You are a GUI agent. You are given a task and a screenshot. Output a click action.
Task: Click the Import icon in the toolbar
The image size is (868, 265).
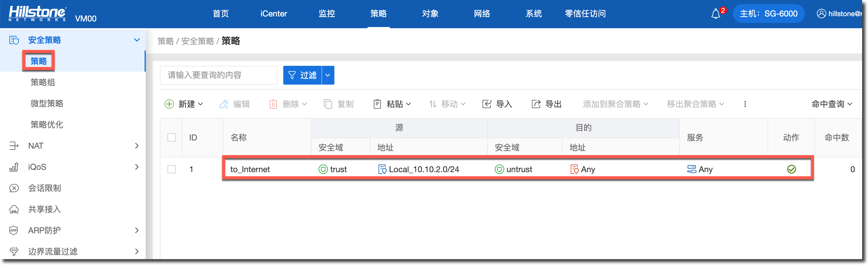click(x=487, y=104)
